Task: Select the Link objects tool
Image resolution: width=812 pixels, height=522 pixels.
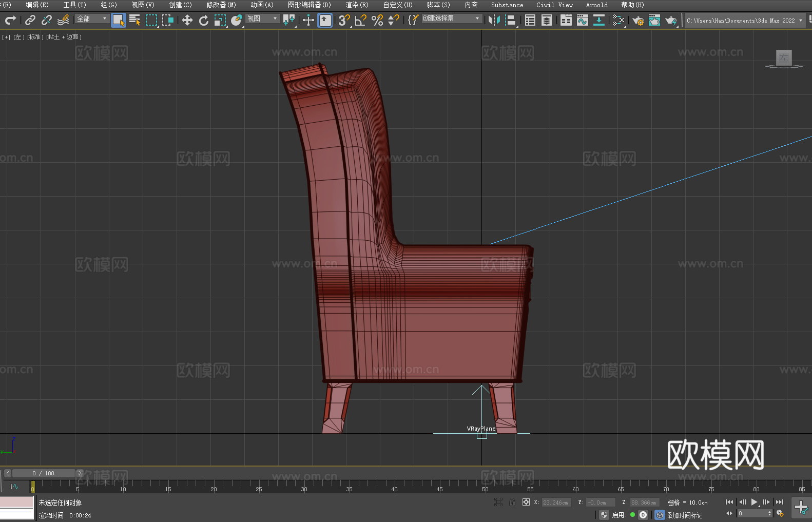Action: point(30,20)
